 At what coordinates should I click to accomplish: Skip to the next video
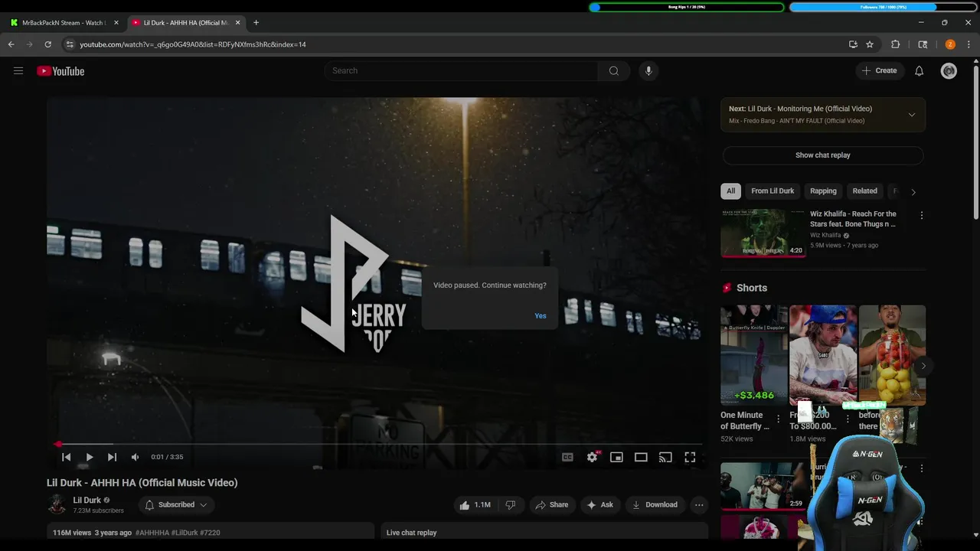pyautogui.click(x=112, y=457)
